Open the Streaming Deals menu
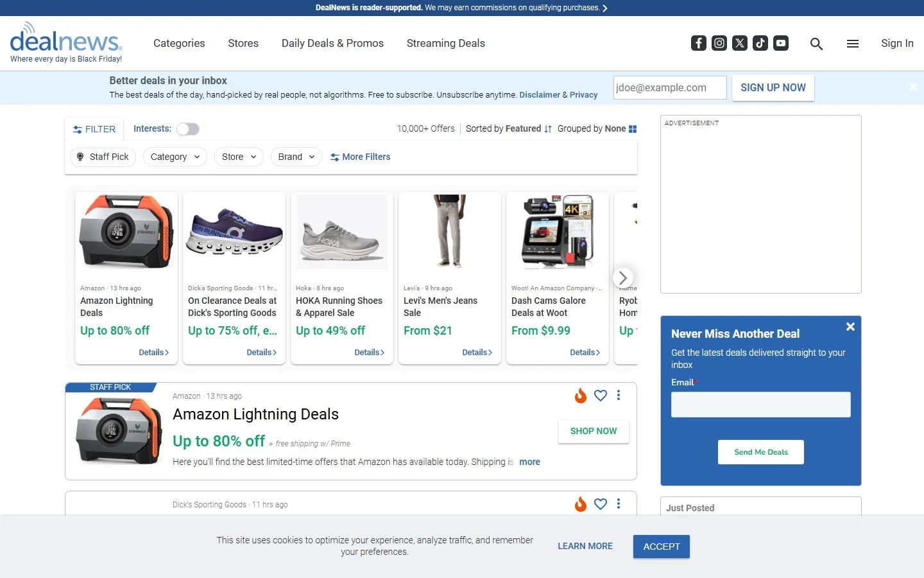Viewport: 924px width, 578px height. (446, 43)
